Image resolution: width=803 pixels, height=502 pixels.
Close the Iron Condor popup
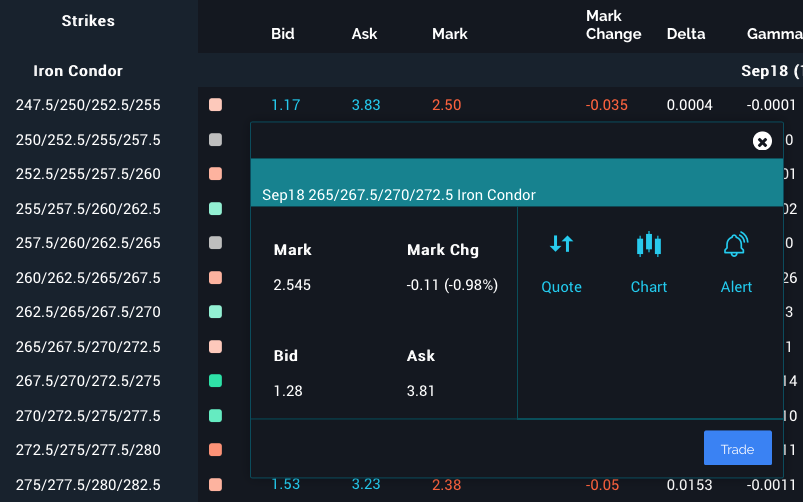click(x=762, y=141)
